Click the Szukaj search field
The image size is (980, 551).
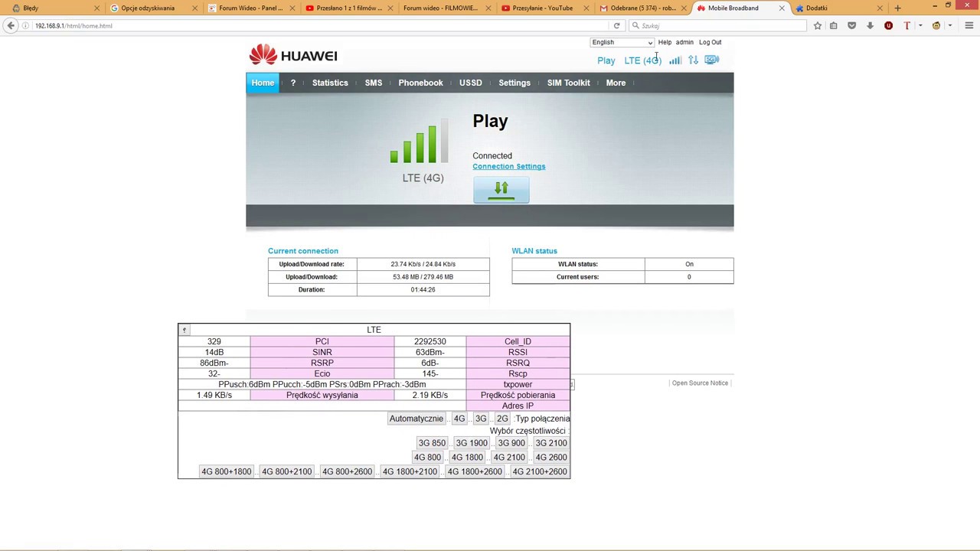717,25
